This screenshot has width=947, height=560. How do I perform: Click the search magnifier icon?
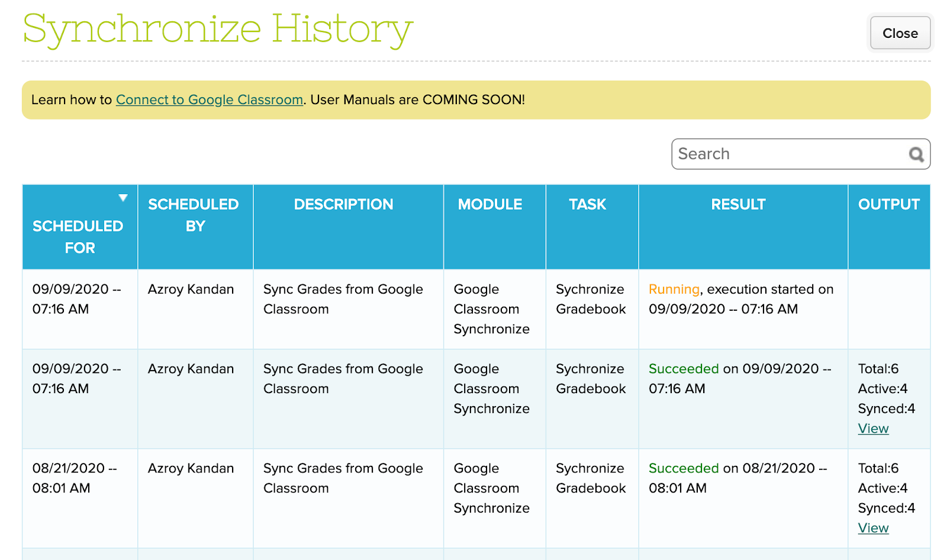pos(916,155)
